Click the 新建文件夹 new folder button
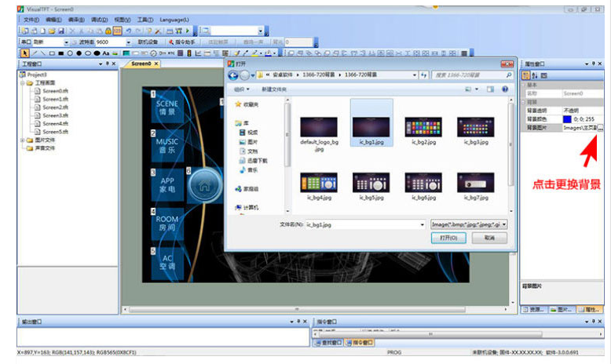The height and width of the screenshot is (364, 611). [274, 89]
